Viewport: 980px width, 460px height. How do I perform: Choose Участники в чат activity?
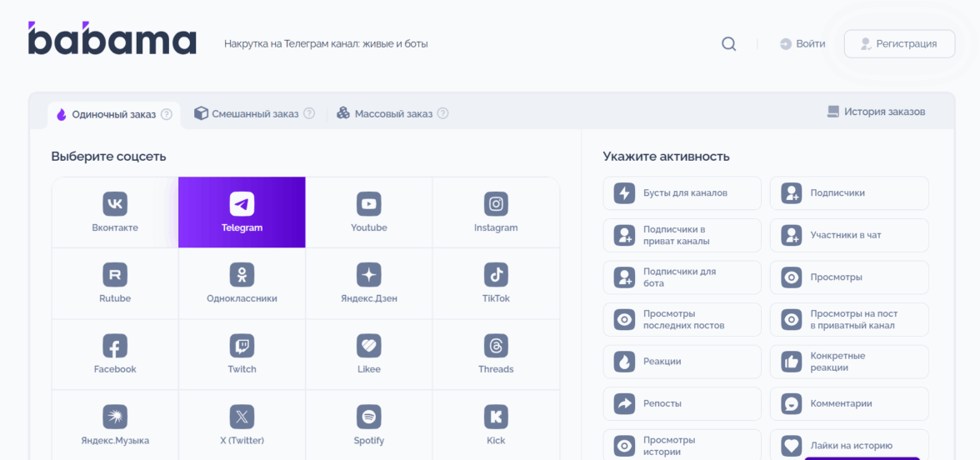point(848,235)
